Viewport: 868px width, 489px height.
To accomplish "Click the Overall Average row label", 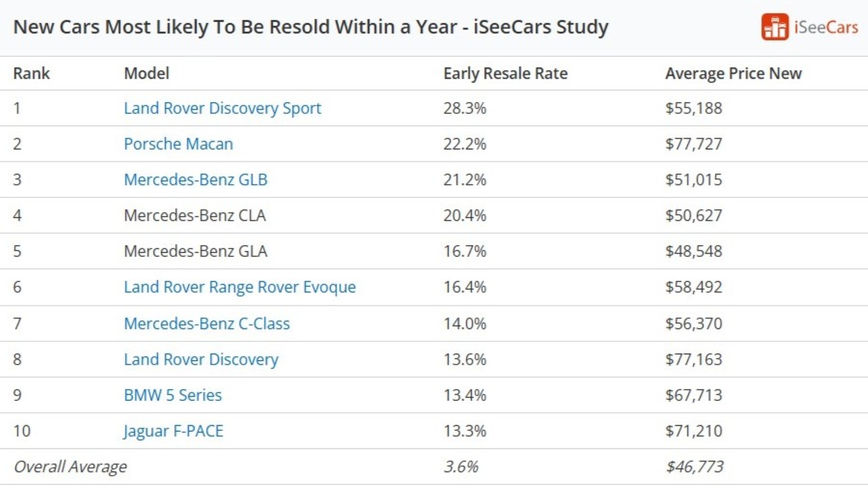I will coord(70,467).
